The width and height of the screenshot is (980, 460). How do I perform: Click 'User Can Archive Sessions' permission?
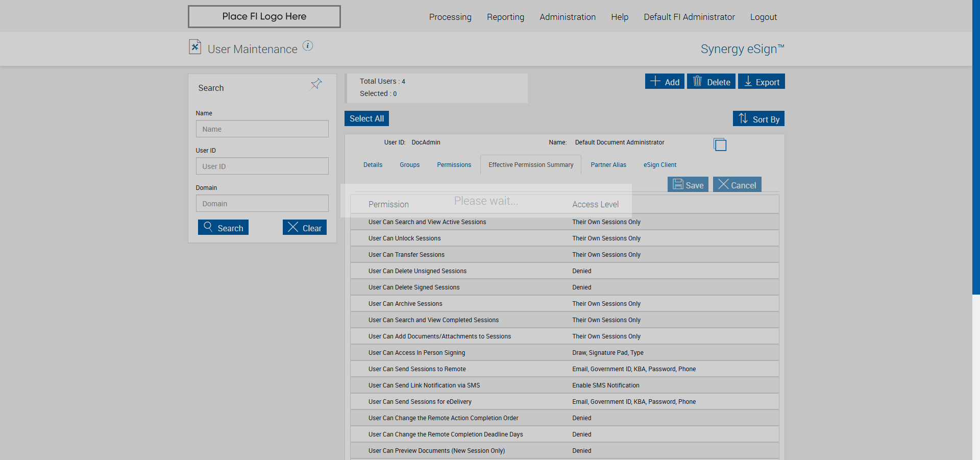405,304
